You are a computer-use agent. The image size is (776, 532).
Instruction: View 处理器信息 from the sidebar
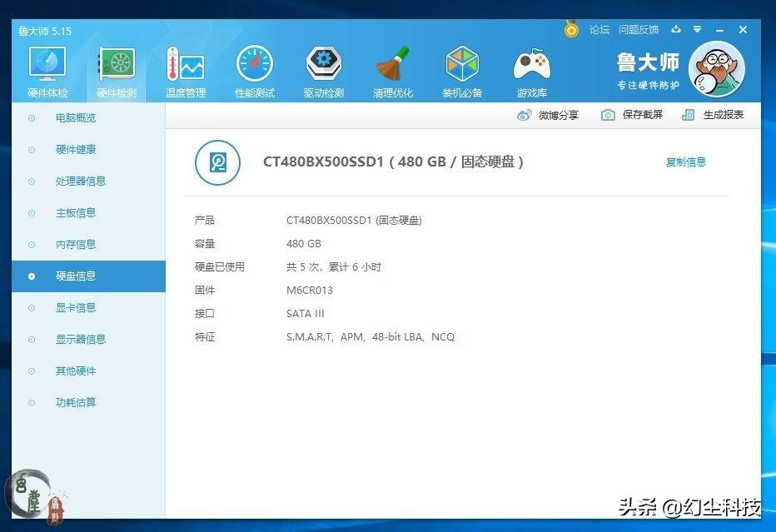pyautogui.click(x=77, y=181)
